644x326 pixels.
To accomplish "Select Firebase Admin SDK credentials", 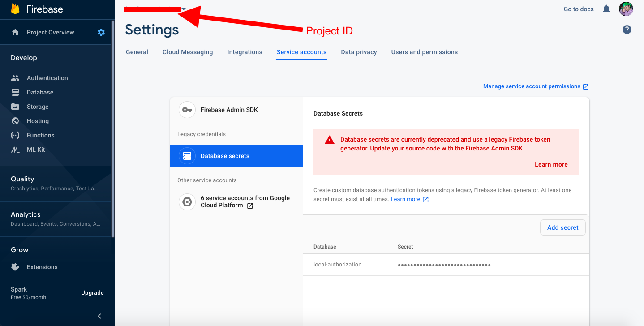I will pyautogui.click(x=236, y=110).
